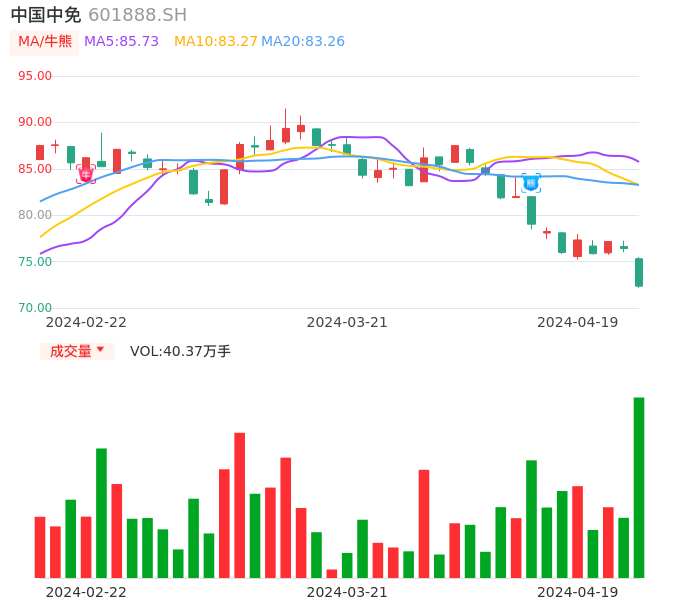Click the 95.00 price axis label
Screen dimensions: 686x606
tap(35, 76)
